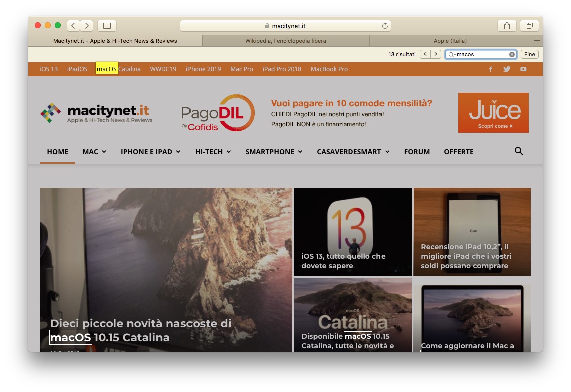Visit the YouTube channel icon
Image resolution: width=571 pixels, height=392 pixels.
523,69
